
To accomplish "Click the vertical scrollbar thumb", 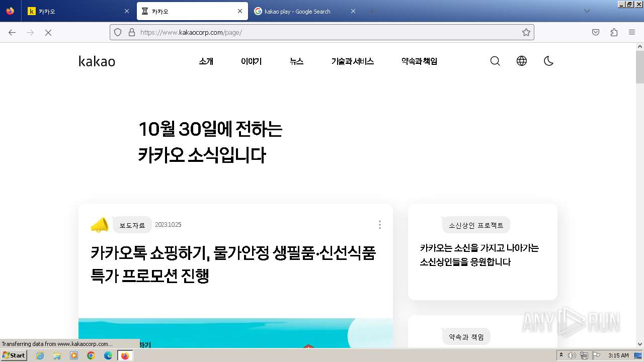I will tap(640, 67).
